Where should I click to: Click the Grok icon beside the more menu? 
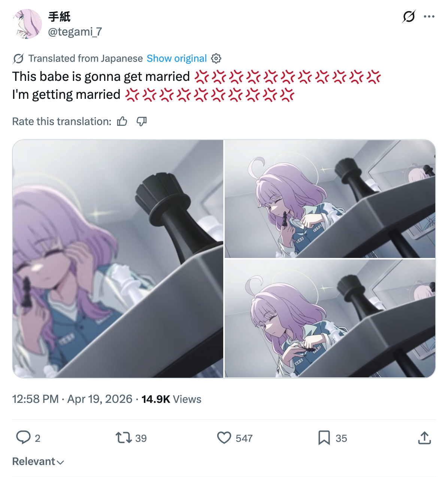pyautogui.click(x=409, y=16)
